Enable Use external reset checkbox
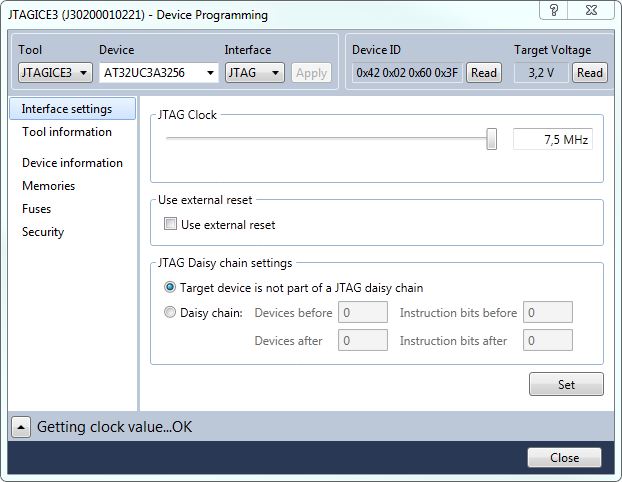Screen dimensions: 622x482 [x=170, y=225]
